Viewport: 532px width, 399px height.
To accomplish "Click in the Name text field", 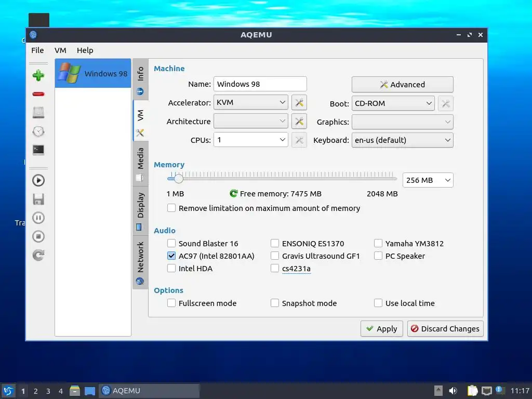I will (260, 84).
